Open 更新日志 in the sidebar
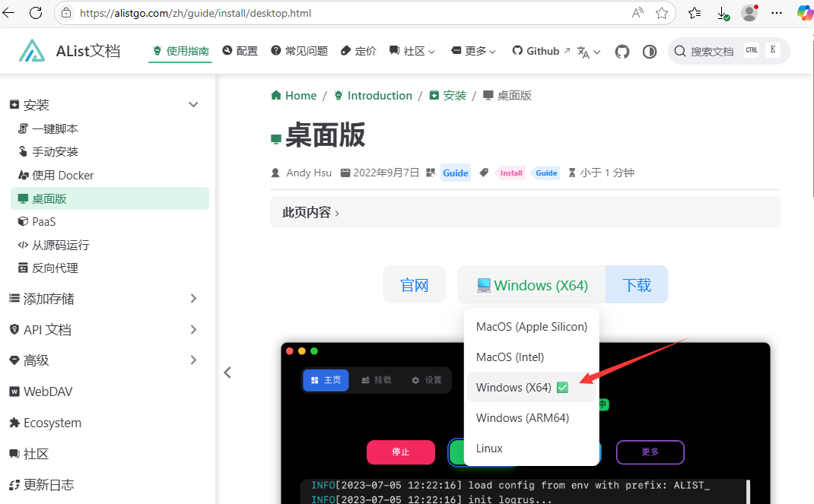 click(x=42, y=485)
